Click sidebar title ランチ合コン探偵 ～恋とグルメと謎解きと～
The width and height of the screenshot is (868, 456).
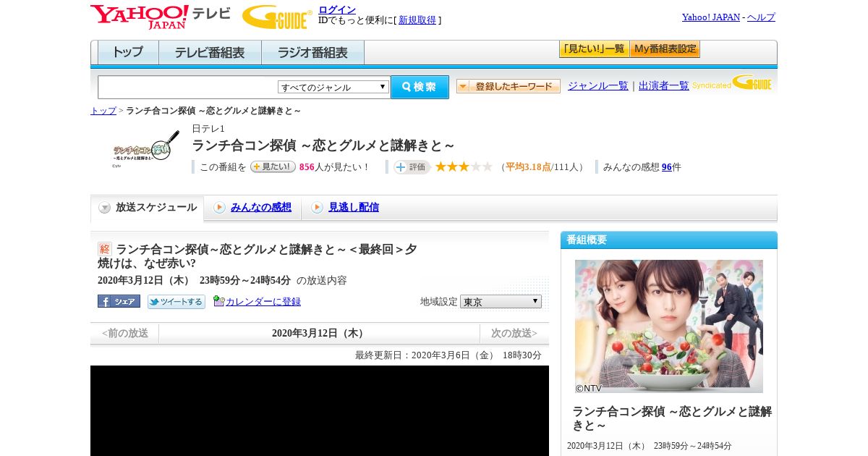coord(672,419)
